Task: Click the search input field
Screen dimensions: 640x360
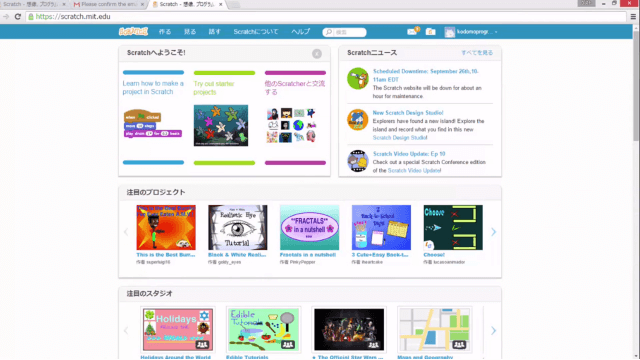Action: coord(344,32)
